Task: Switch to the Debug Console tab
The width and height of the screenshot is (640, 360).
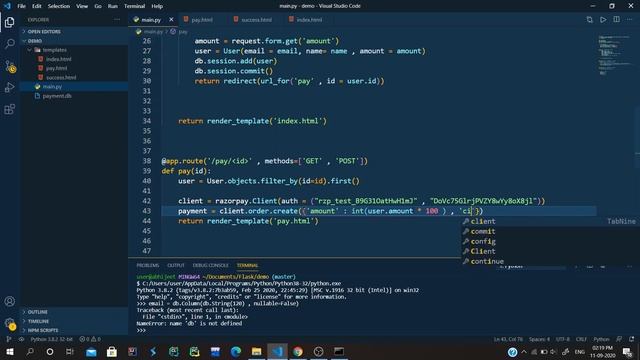Action: [211, 265]
